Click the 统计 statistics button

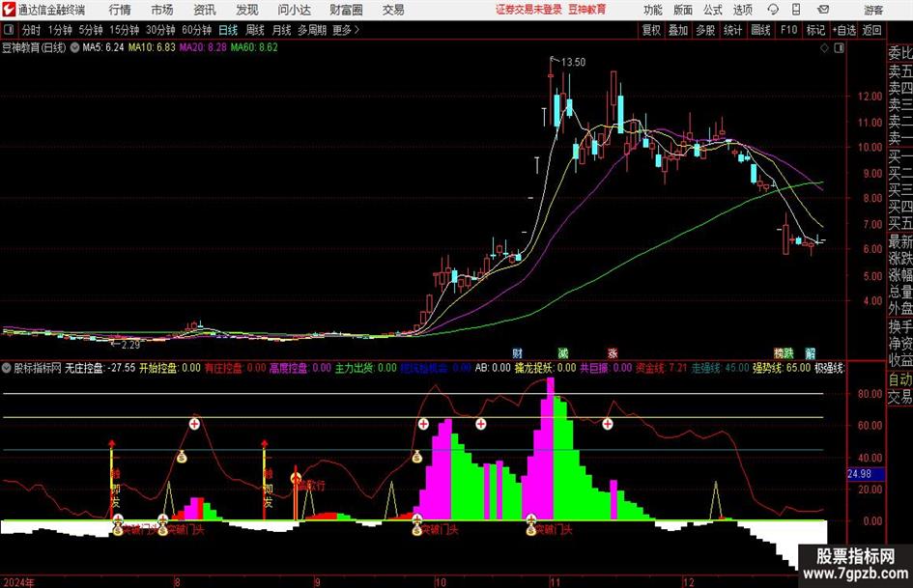tap(732, 30)
